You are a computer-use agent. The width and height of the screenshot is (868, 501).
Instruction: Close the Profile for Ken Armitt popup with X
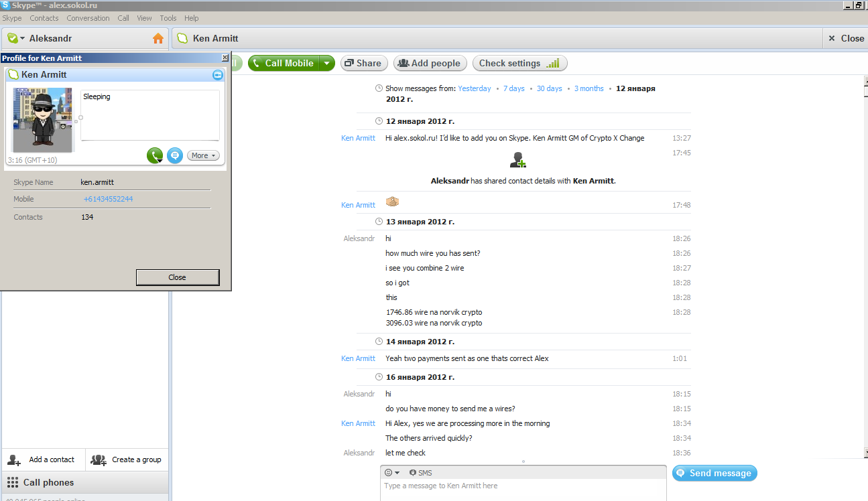(x=225, y=58)
